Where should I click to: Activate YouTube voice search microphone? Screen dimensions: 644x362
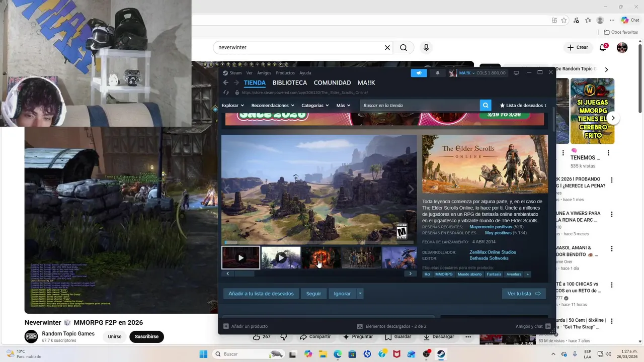point(426,47)
